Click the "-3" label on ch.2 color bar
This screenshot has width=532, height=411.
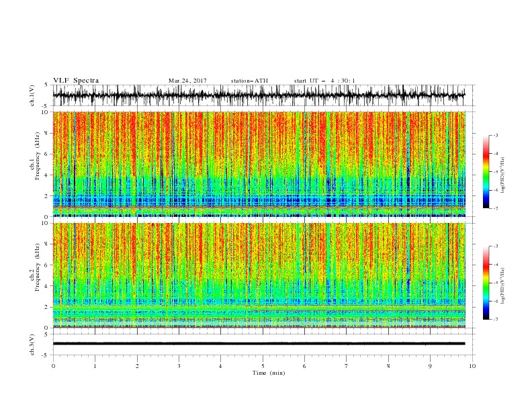click(495, 246)
